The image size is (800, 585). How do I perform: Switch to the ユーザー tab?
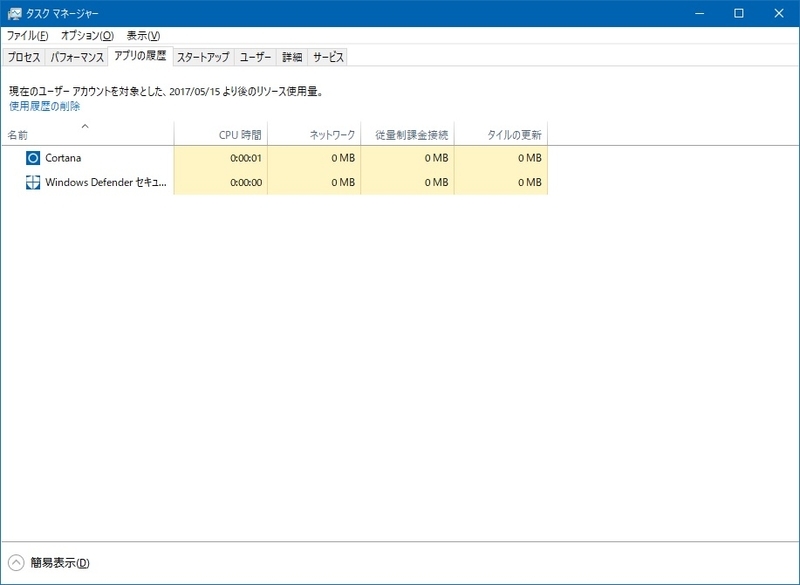(255, 57)
